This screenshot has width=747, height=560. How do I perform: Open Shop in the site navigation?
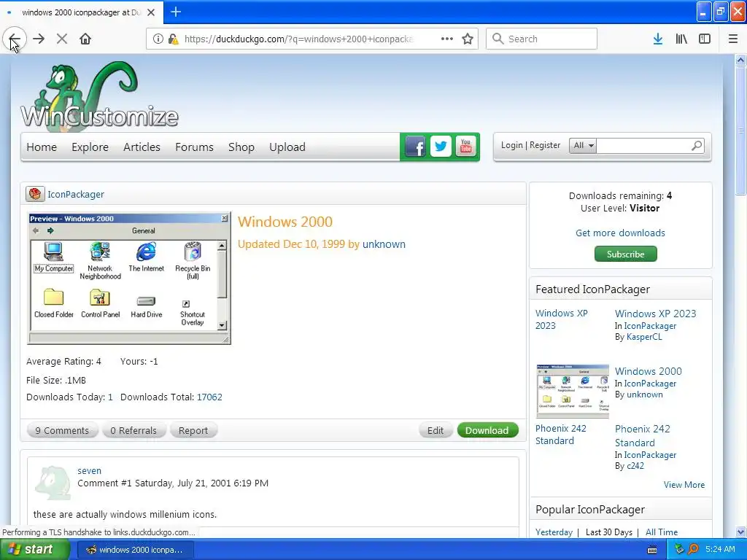pyautogui.click(x=241, y=147)
